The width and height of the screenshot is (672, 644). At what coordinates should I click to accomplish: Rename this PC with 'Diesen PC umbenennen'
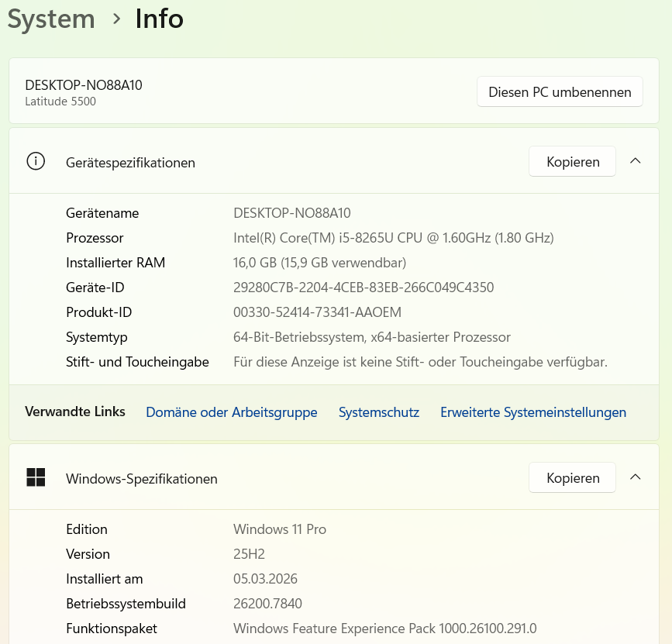coord(560,91)
